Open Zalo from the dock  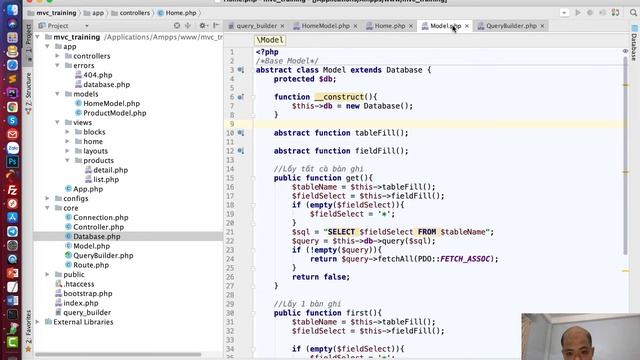12,148
